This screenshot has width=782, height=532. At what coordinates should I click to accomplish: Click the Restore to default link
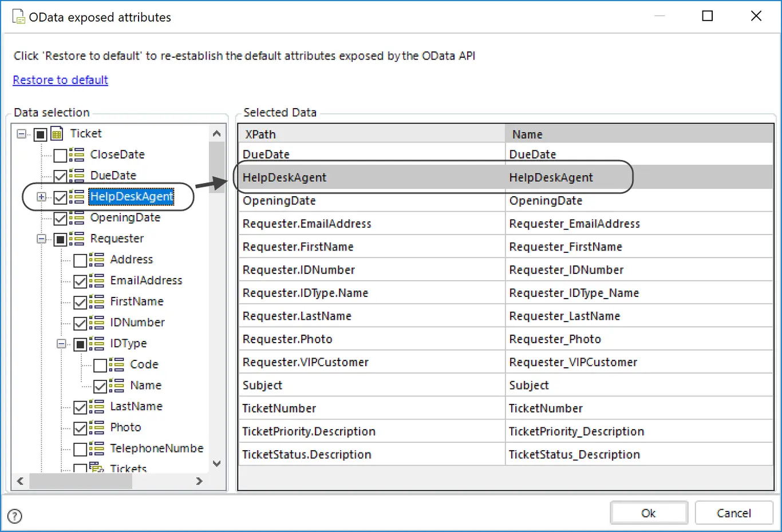[x=61, y=80]
